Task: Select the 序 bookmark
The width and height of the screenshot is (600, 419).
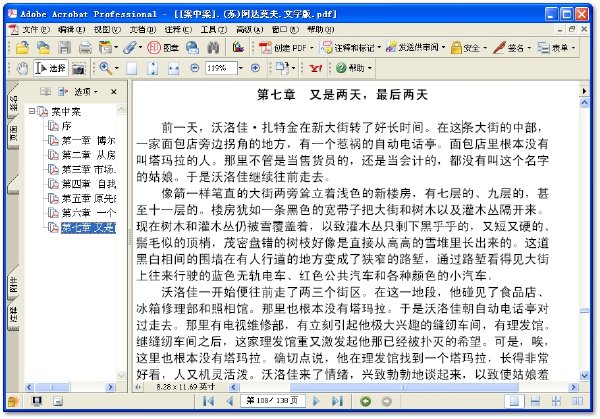Action: (67, 126)
